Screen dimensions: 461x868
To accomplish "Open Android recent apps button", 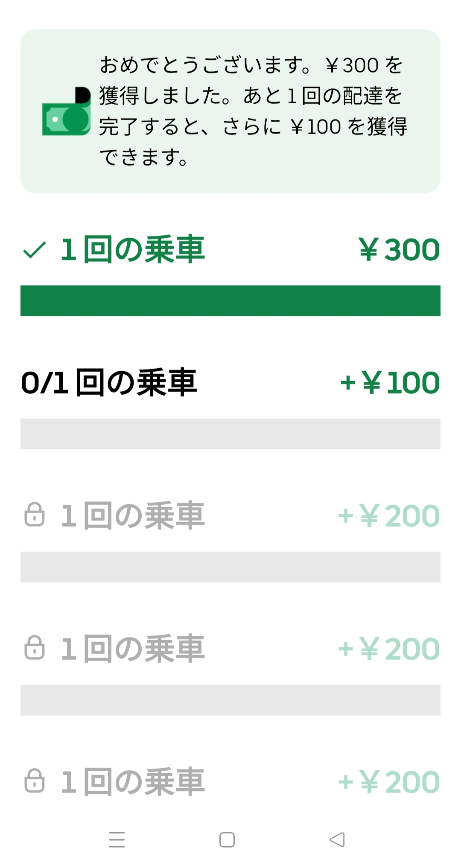I will click(x=117, y=839).
